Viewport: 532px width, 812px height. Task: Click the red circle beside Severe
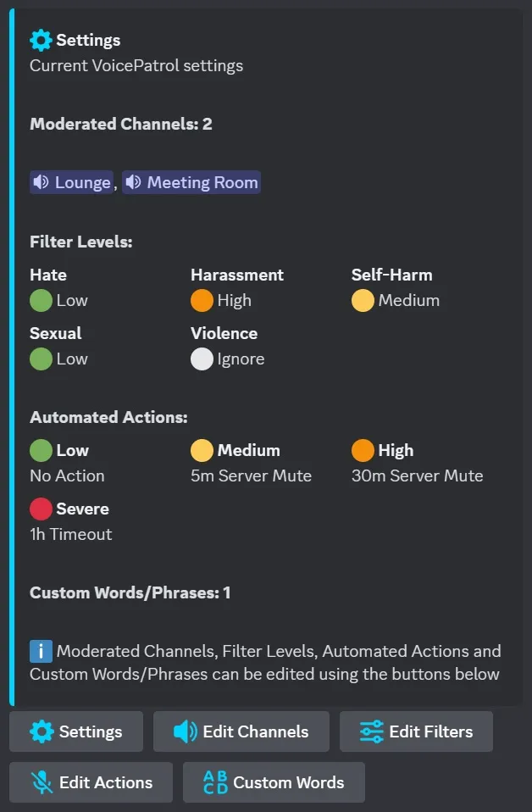coord(41,509)
